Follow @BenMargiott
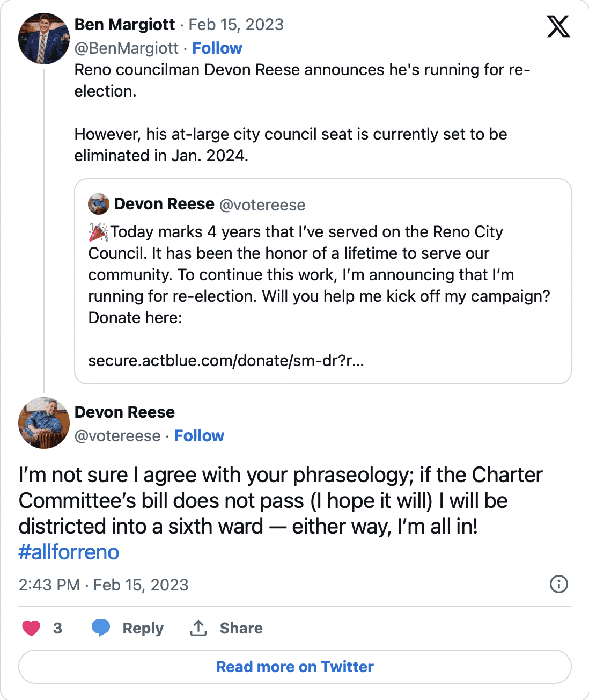The width and height of the screenshot is (589, 700). 217,48
